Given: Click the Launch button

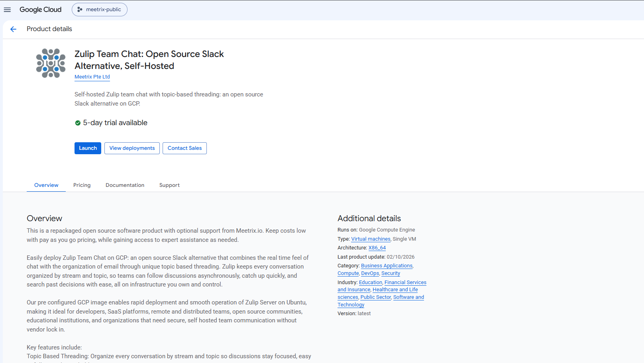Looking at the screenshot, I should click(88, 148).
